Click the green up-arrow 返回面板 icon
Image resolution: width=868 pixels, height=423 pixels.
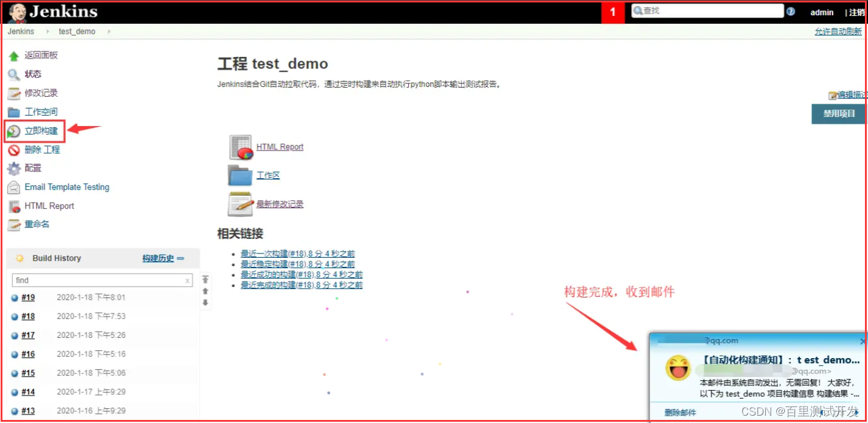[13, 56]
